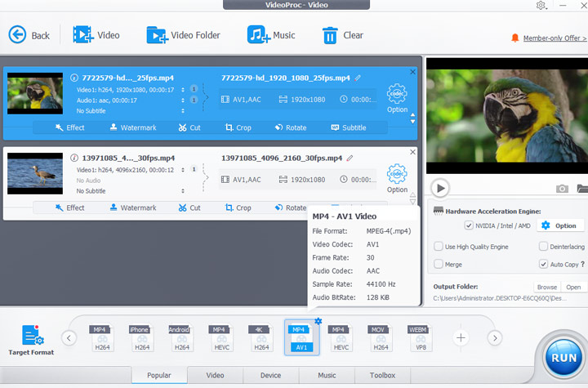Select iPhone H264 format preset

pyautogui.click(x=142, y=338)
